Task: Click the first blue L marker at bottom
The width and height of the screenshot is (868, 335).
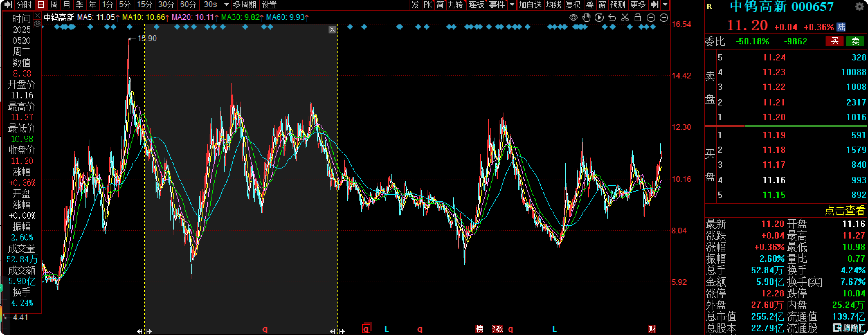Action: (x=387, y=329)
